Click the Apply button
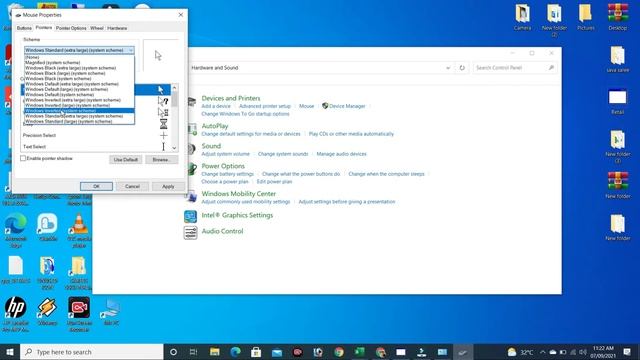The image size is (640, 360). 168,186
